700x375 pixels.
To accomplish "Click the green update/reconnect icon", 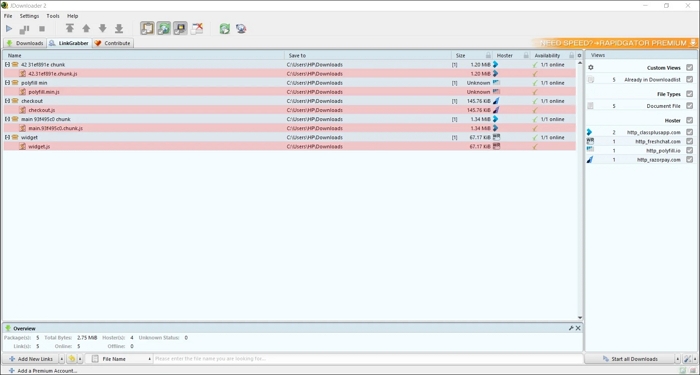I will (225, 29).
